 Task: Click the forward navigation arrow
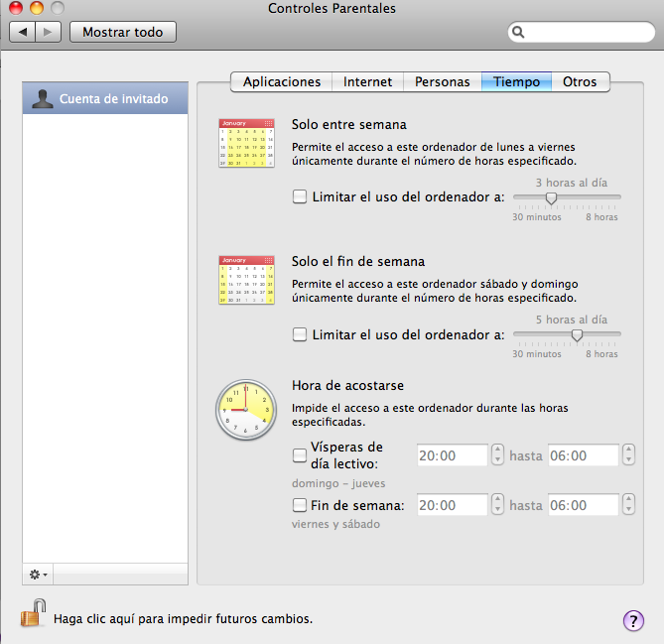tap(48, 32)
